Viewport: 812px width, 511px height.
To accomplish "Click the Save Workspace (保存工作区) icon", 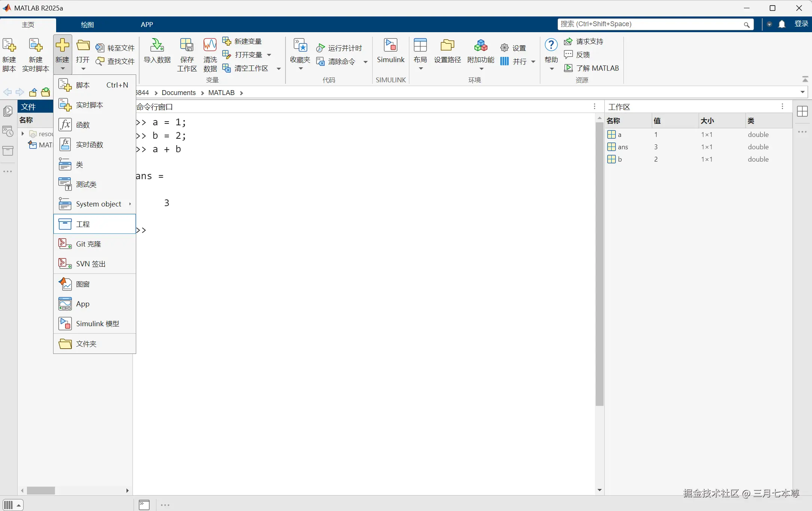I will point(186,46).
